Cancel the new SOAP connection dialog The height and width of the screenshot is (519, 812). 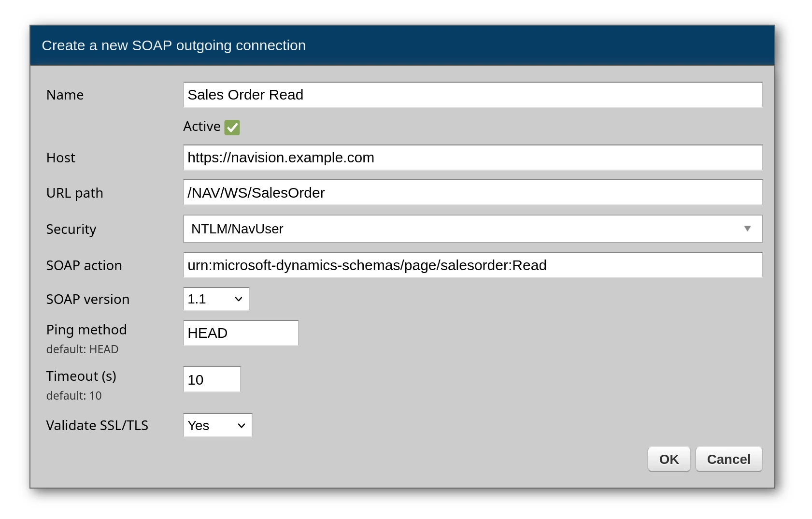pos(728,459)
